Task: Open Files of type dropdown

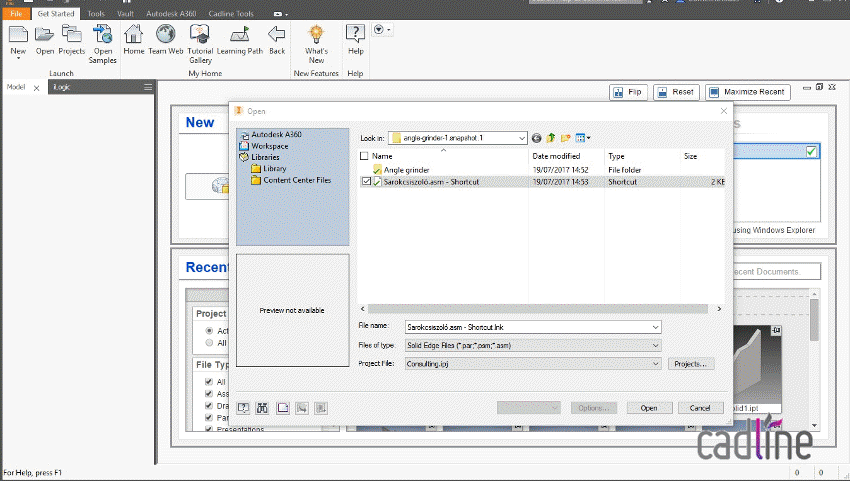Action: coord(655,345)
